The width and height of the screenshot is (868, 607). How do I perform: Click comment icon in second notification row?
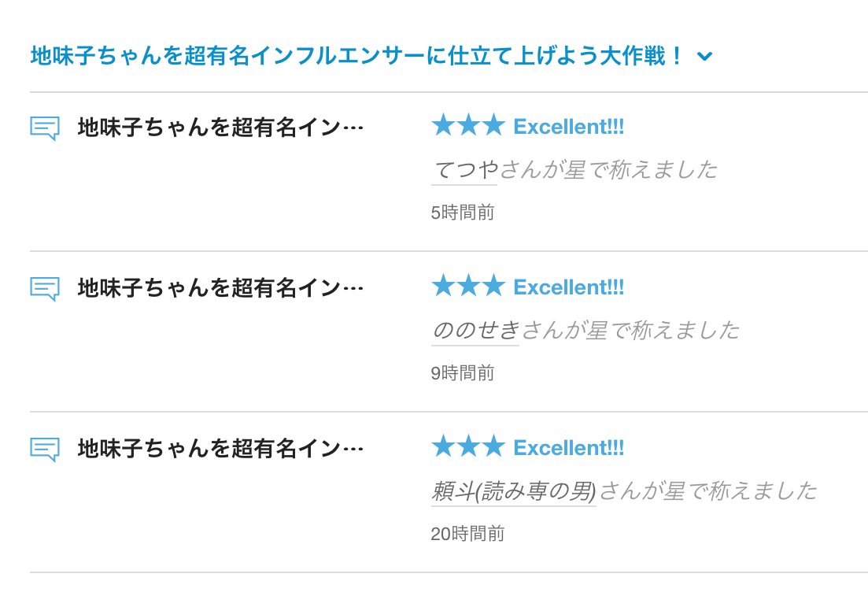click(45, 288)
